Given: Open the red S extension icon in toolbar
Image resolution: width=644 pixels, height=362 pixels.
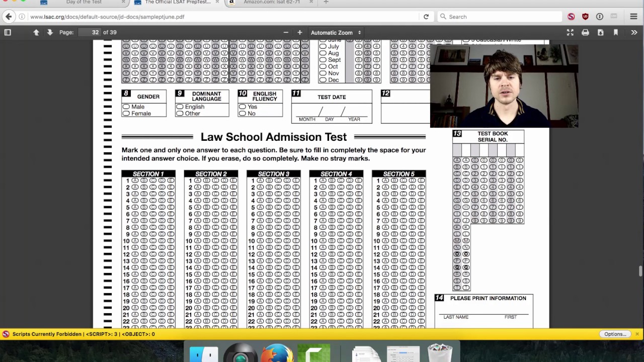Looking at the screenshot, I should click(x=571, y=17).
